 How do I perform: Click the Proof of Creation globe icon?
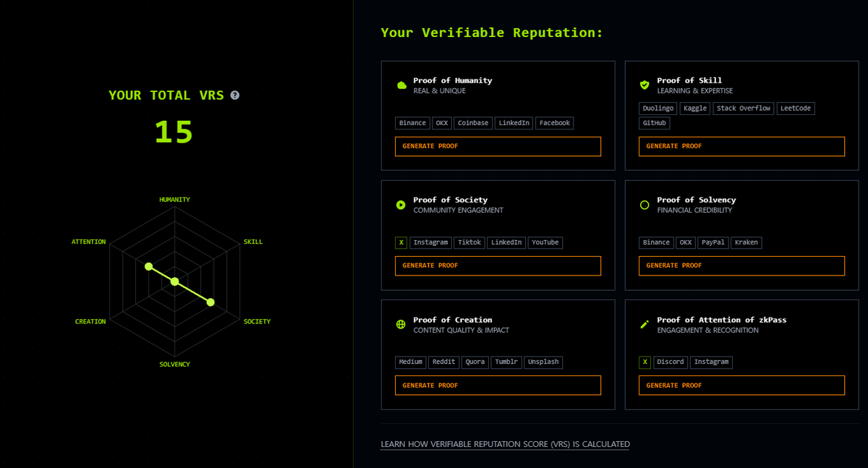tap(401, 325)
